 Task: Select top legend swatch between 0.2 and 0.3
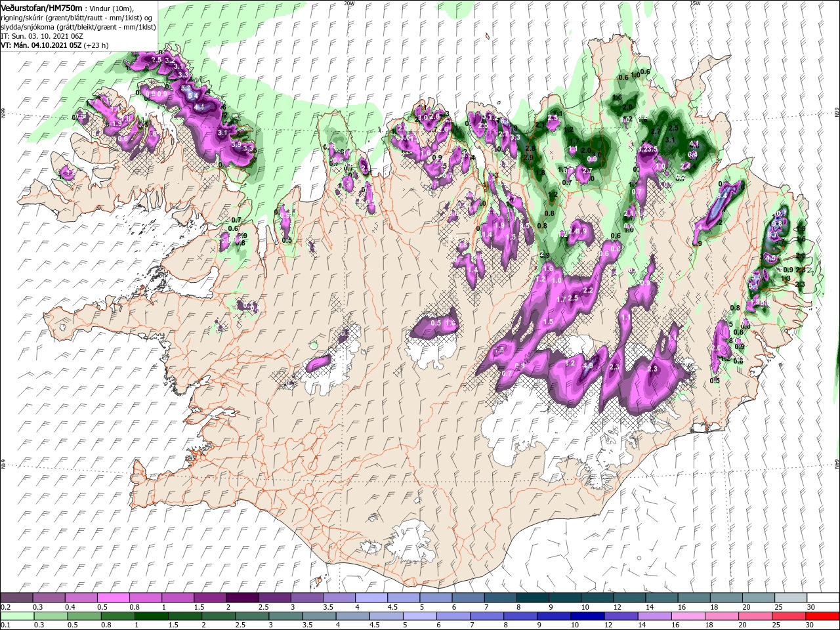[16, 598]
